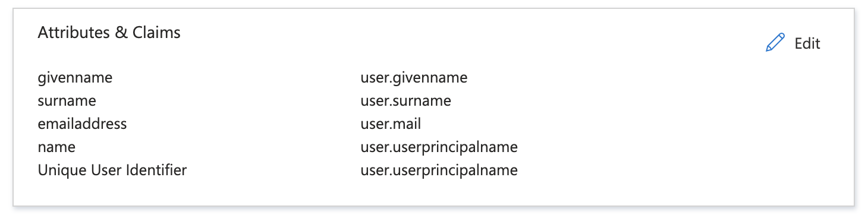
Task: Click the Unique User Identifier claim
Action: click(112, 170)
